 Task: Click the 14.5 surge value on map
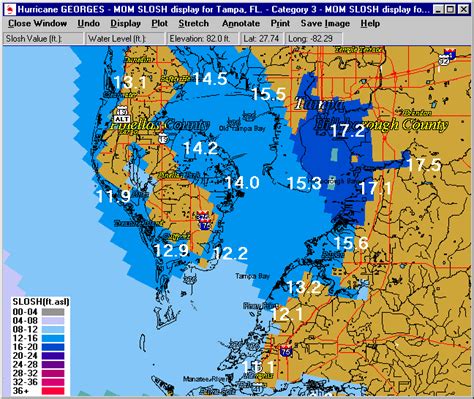pyautogui.click(x=210, y=79)
